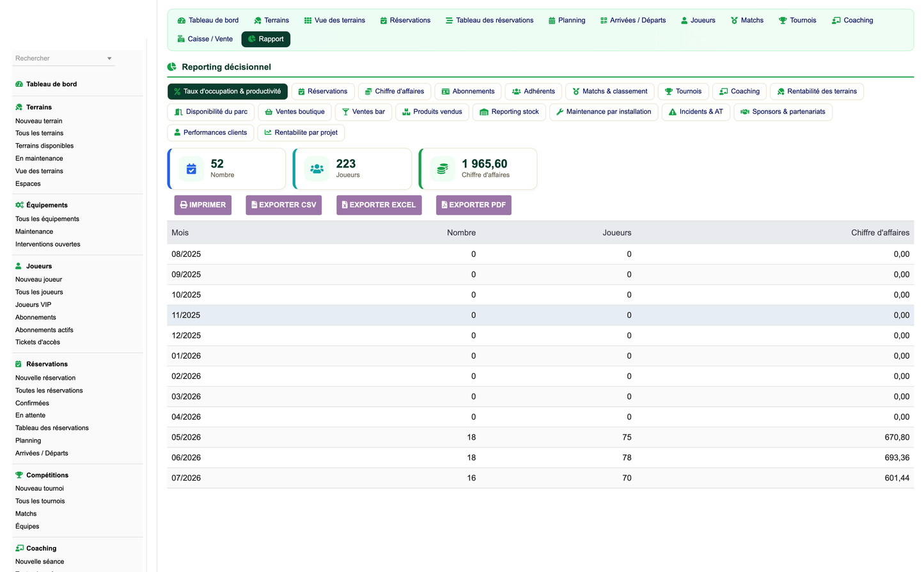The width and height of the screenshot is (924, 572).
Task: Switch to Matchs & classement report tab
Action: coord(610,91)
